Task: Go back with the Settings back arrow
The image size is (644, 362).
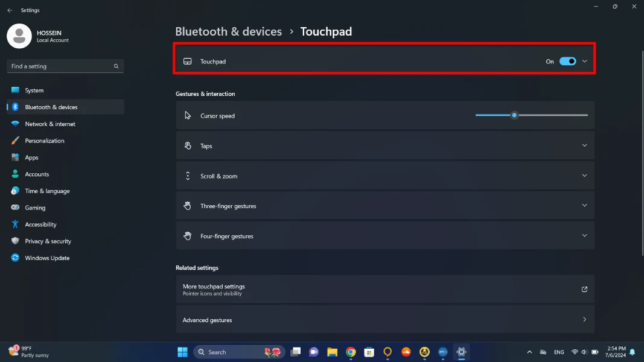Action: click(x=10, y=10)
